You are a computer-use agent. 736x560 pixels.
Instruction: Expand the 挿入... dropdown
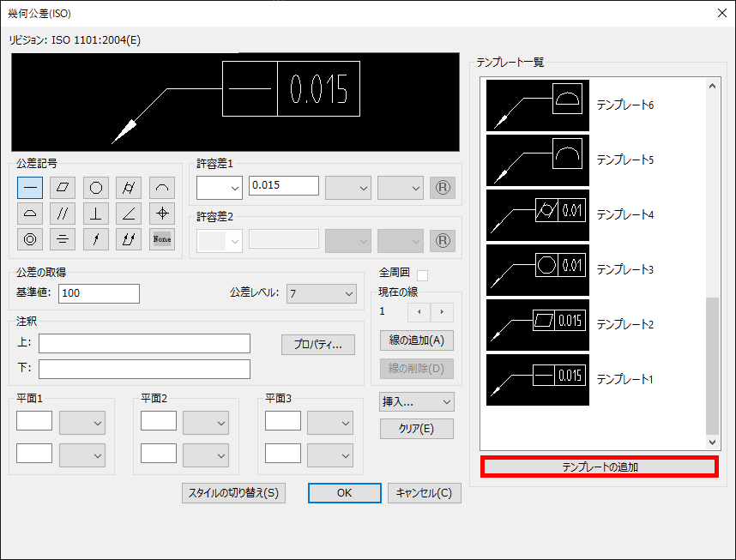(417, 402)
